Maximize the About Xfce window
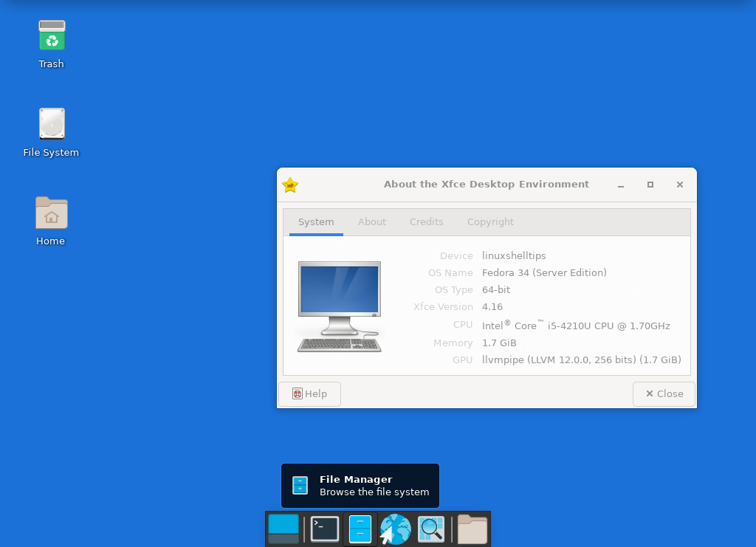Screen dimensions: 756x547 click(x=650, y=185)
